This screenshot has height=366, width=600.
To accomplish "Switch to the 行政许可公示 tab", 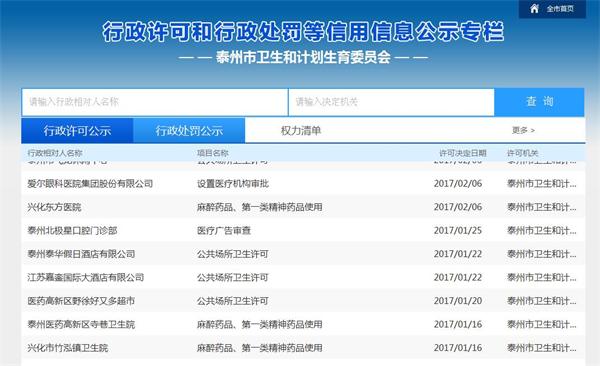I will 77,131.
